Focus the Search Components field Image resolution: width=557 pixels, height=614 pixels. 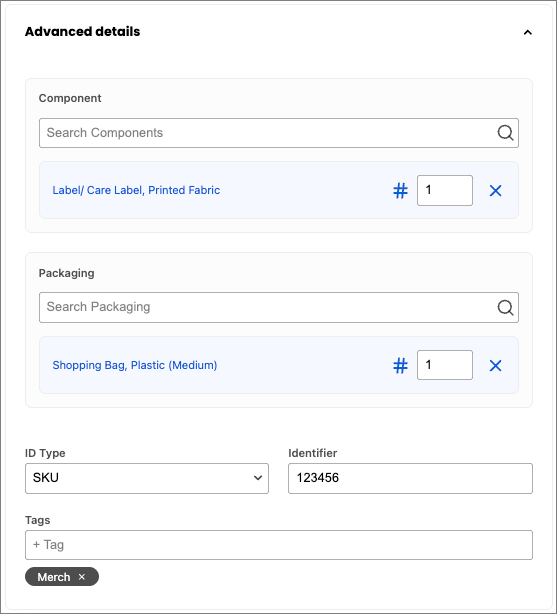point(279,133)
